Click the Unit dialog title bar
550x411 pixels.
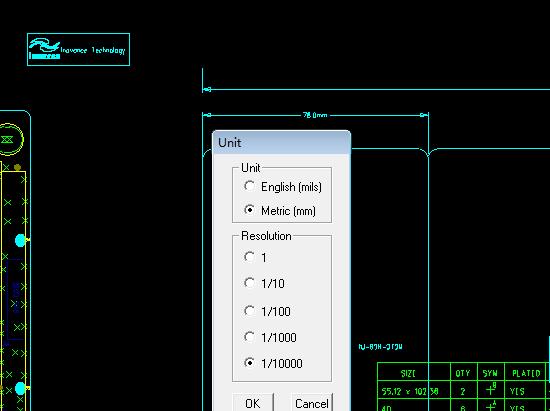pos(281,143)
